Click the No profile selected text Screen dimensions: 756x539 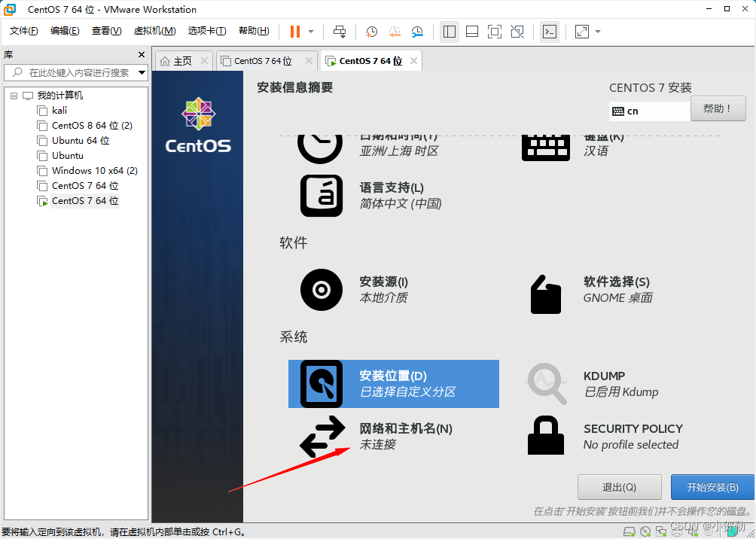tap(631, 444)
